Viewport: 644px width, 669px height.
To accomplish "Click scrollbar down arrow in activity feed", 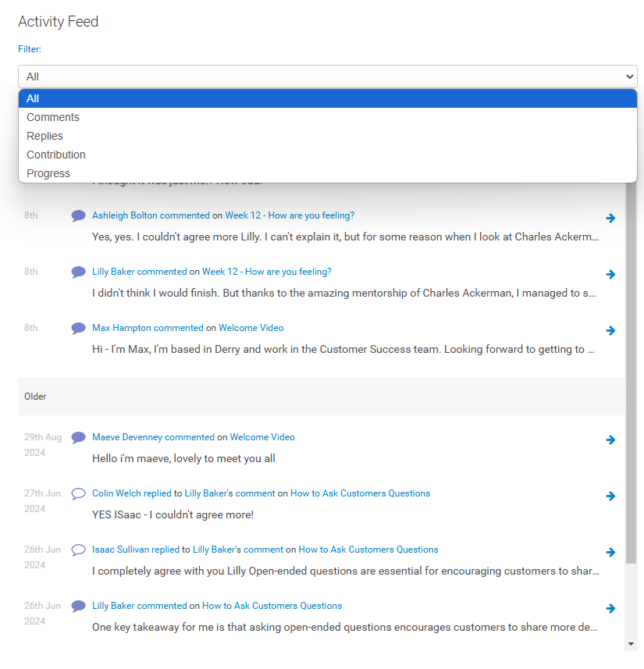I will click(x=631, y=644).
